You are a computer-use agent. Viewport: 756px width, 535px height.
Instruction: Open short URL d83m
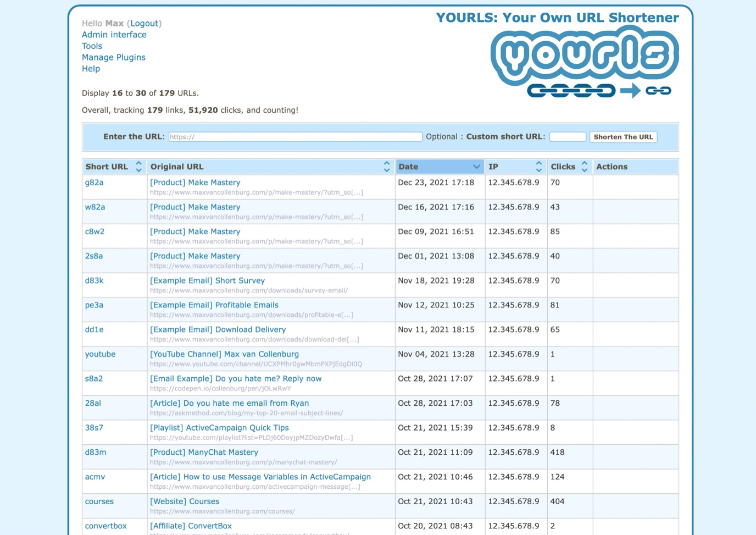click(x=96, y=453)
